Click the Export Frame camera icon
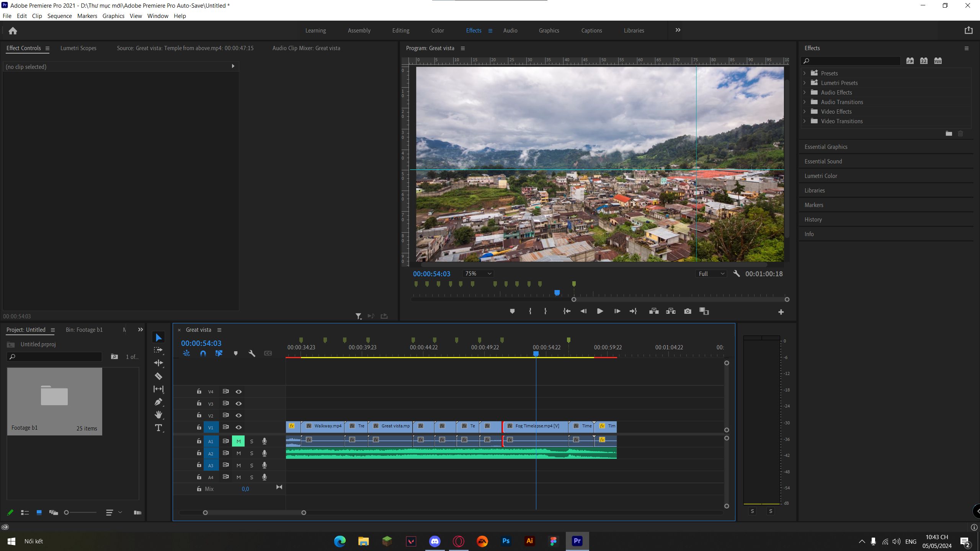 click(688, 311)
